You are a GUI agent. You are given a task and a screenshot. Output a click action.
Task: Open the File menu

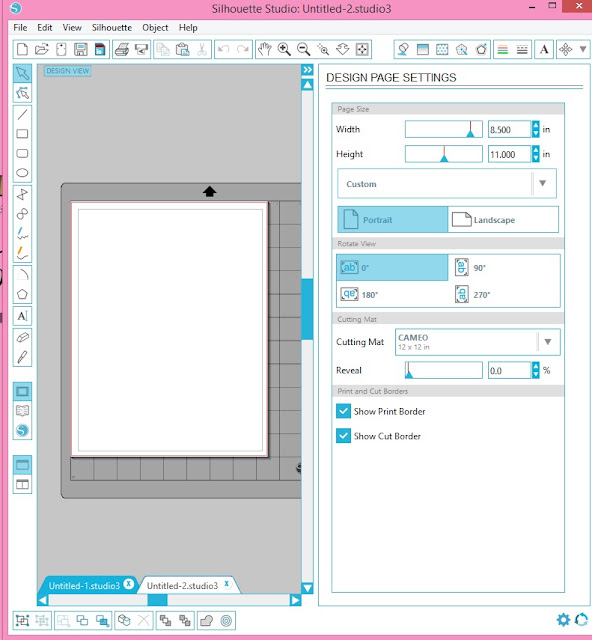tap(20, 27)
